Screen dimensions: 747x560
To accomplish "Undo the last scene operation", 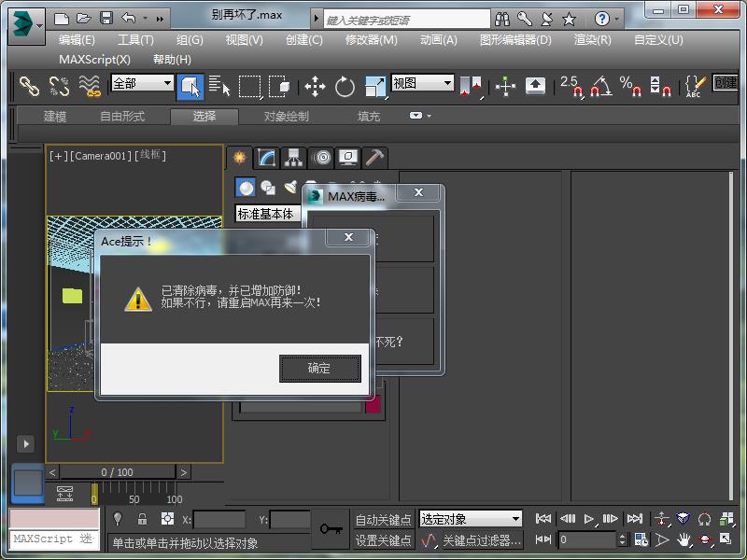I will click(128, 19).
